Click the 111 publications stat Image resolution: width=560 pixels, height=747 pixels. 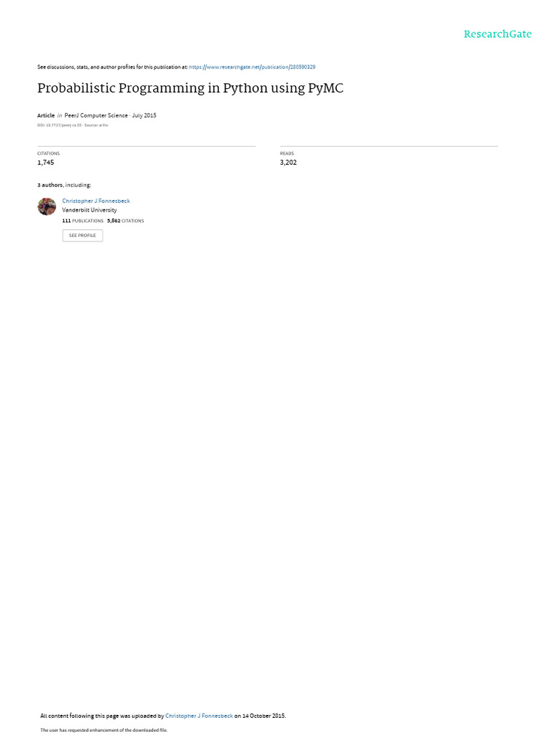82,221
